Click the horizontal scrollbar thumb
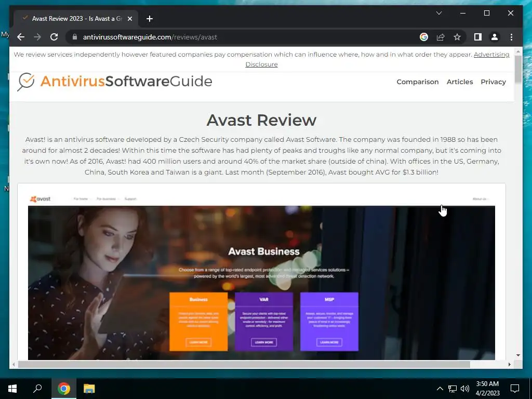 click(x=244, y=364)
